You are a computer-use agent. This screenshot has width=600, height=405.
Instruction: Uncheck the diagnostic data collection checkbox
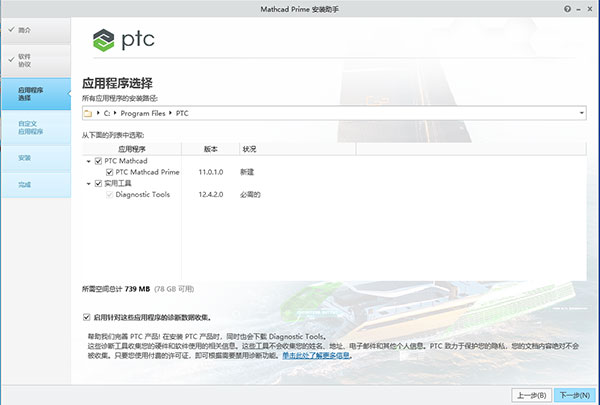click(86, 316)
